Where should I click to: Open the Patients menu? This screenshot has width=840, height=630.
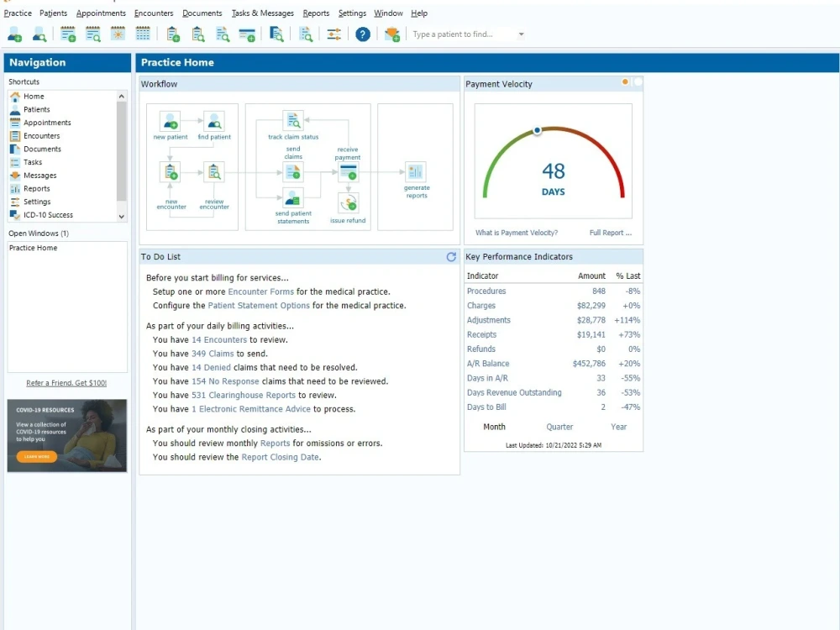(54, 13)
